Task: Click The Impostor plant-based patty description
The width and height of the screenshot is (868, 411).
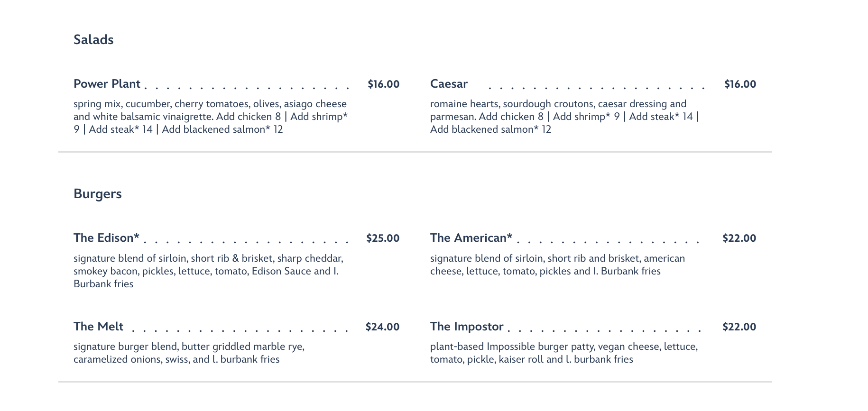Action: point(564,353)
